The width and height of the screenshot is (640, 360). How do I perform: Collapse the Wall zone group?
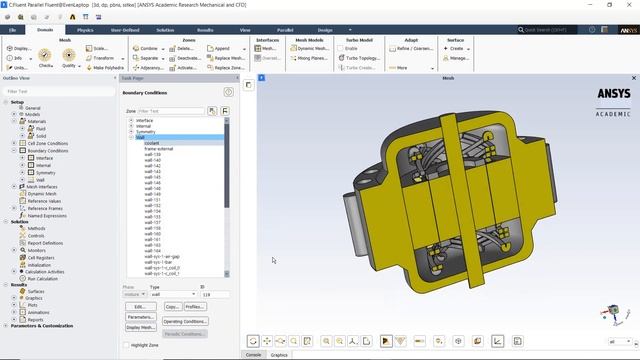pyautogui.click(x=131, y=137)
